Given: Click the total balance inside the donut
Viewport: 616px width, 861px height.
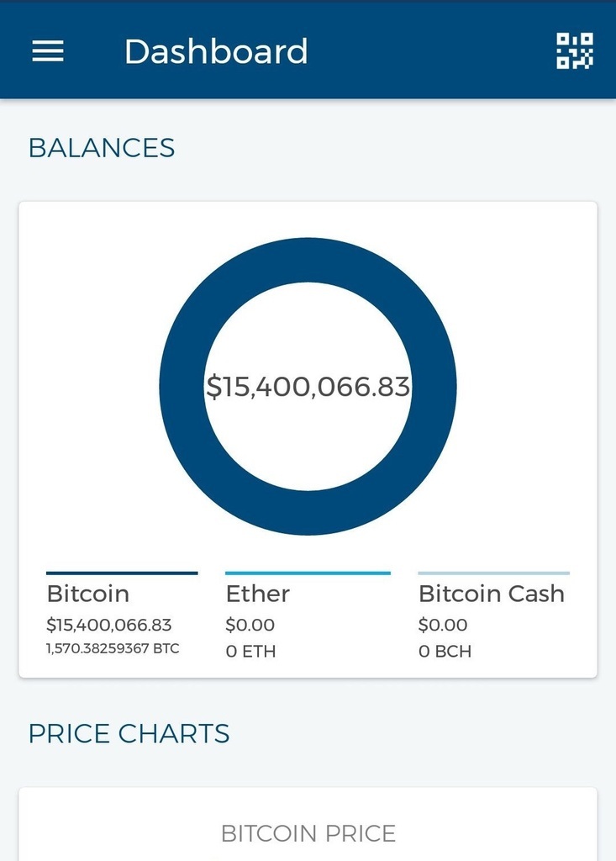Looking at the screenshot, I should coord(308,387).
